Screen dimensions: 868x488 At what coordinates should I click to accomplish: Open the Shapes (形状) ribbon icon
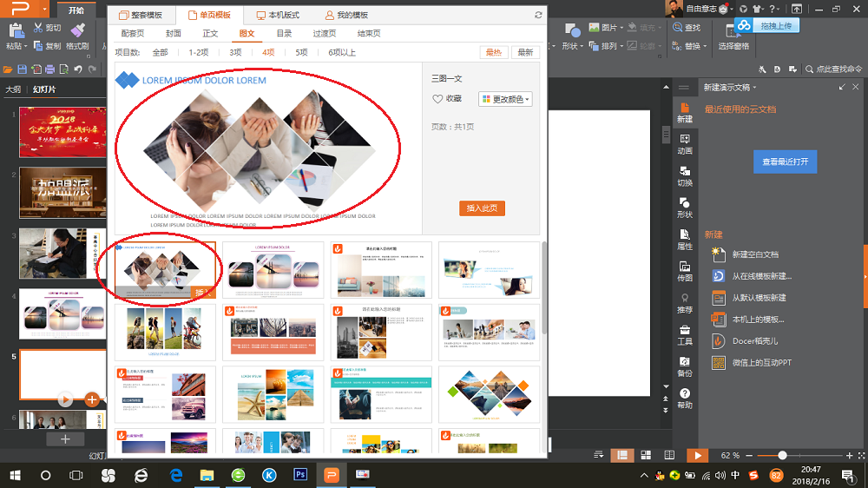(572, 30)
